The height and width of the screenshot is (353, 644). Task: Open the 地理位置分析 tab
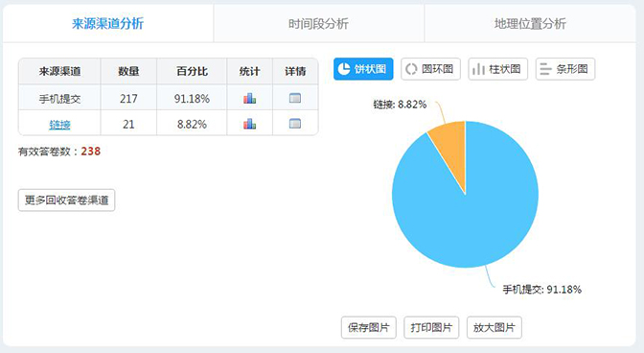[x=530, y=23]
